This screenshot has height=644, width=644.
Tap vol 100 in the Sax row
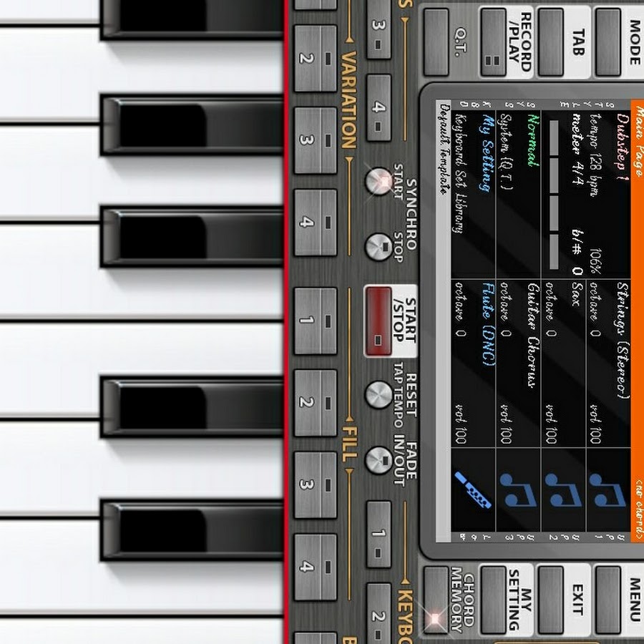550,424
